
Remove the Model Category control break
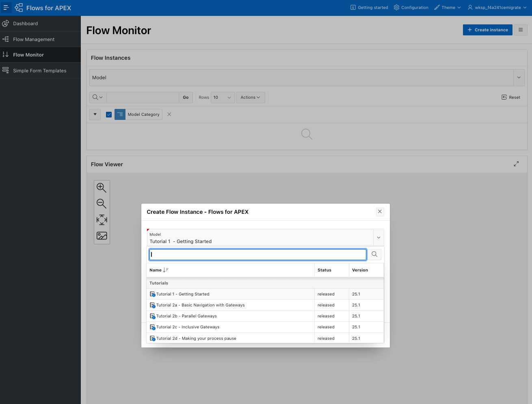(169, 115)
